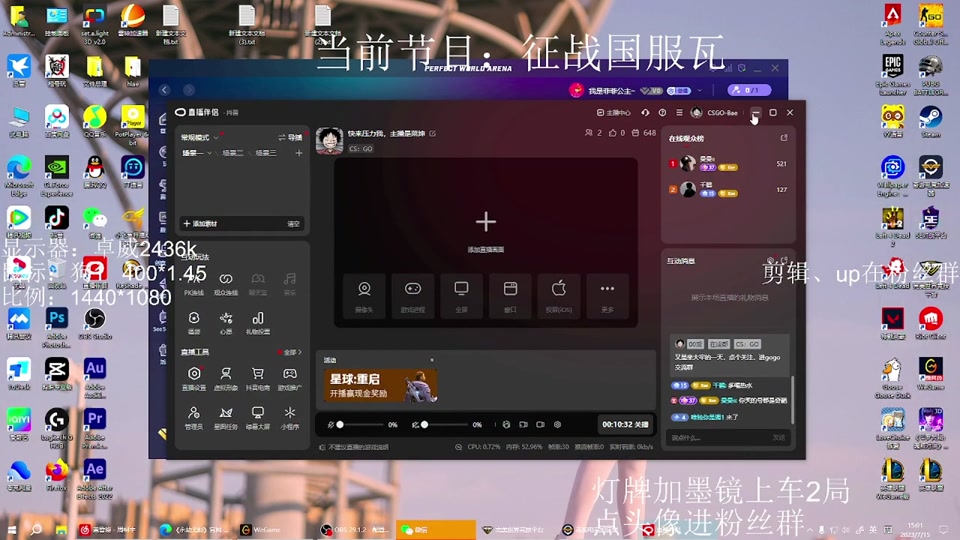
Task: Open the hamburger menu in title bar
Action: (x=679, y=113)
